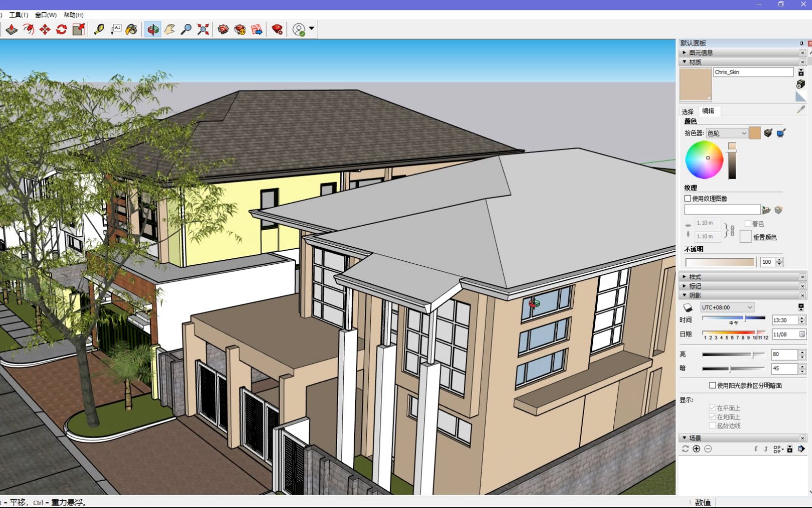Activate the Rotate tool
This screenshot has height=508, width=812.
[61, 30]
